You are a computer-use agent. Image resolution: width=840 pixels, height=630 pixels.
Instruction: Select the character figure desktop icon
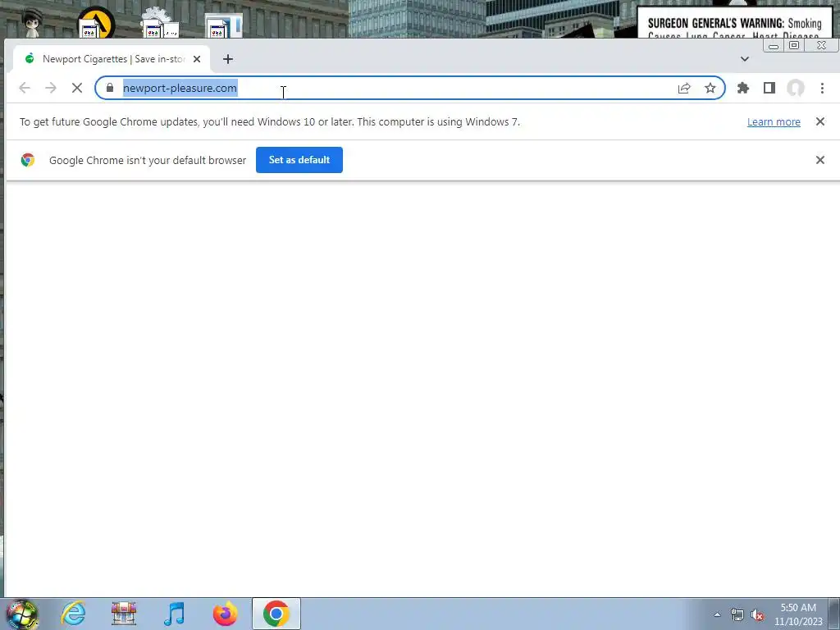32,22
